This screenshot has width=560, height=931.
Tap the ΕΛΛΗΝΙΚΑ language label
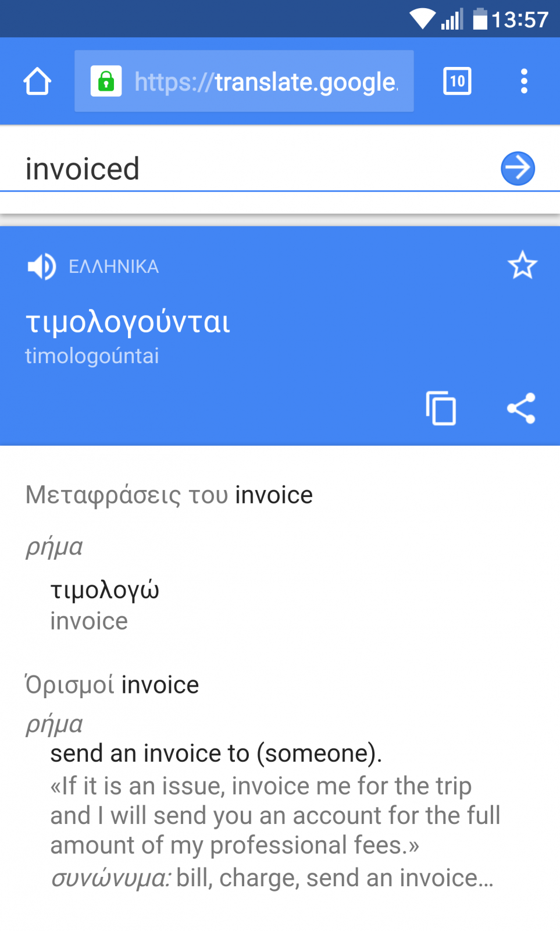coord(114,266)
